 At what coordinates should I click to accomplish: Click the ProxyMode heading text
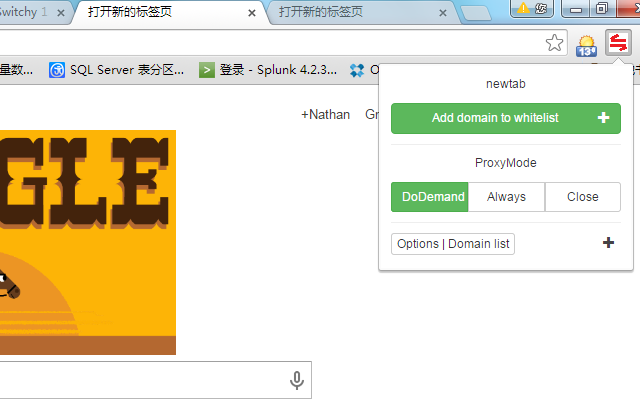point(506,163)
